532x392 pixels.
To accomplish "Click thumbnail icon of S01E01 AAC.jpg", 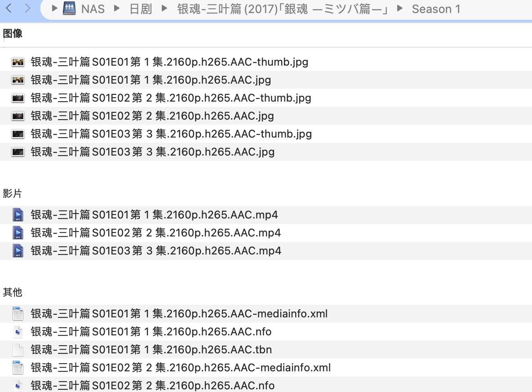I will coord(18,80).
